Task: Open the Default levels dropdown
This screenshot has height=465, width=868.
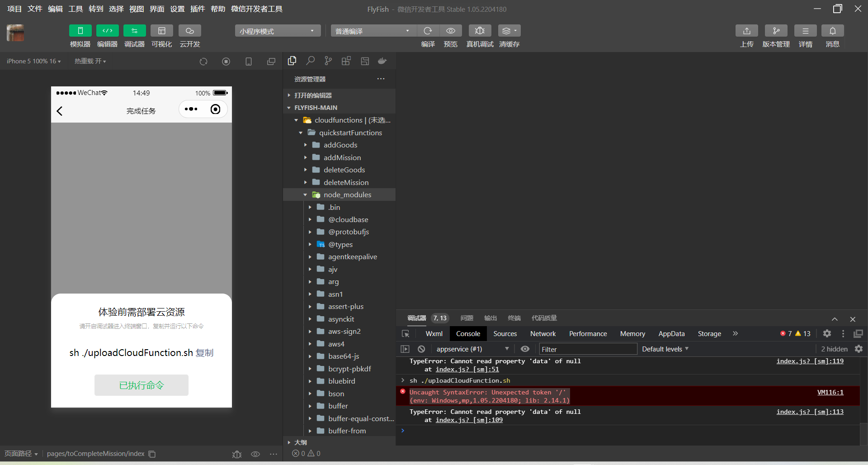Action: coord(665,349)
